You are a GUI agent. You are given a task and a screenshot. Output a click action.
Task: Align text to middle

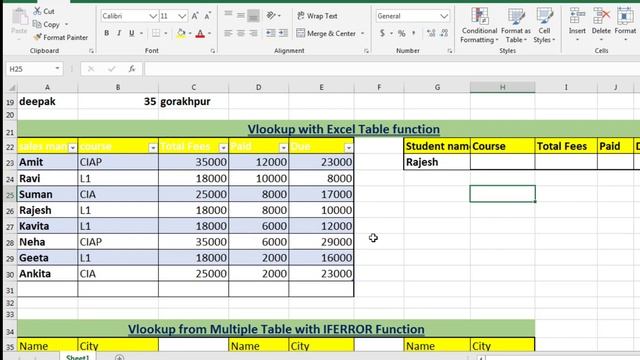point(241,16)
